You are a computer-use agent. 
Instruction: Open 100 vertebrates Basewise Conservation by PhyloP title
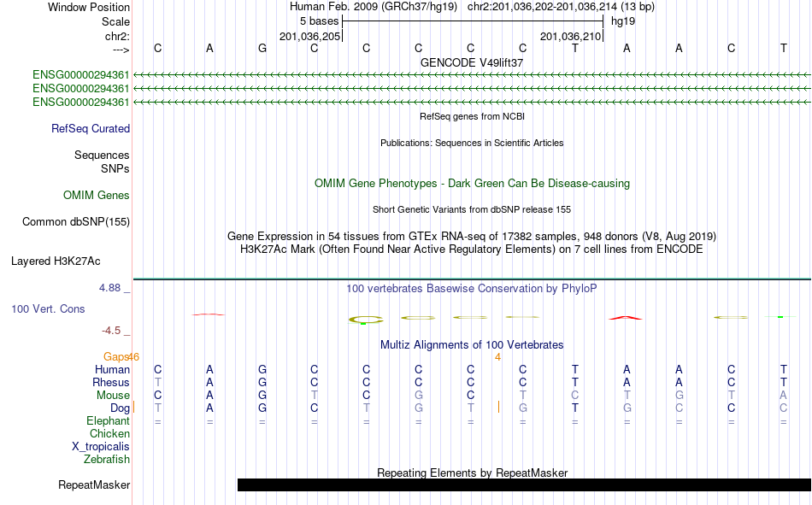click(x=472, y=289)
